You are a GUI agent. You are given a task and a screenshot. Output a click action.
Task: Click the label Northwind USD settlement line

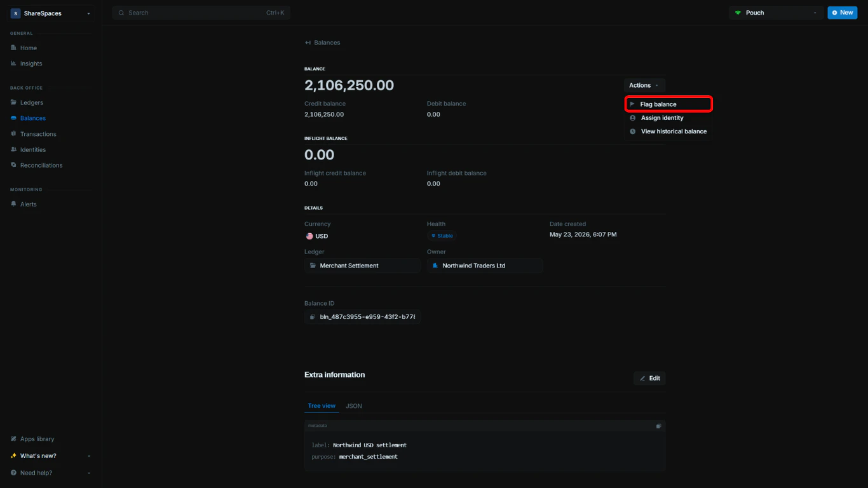[359, 445]
